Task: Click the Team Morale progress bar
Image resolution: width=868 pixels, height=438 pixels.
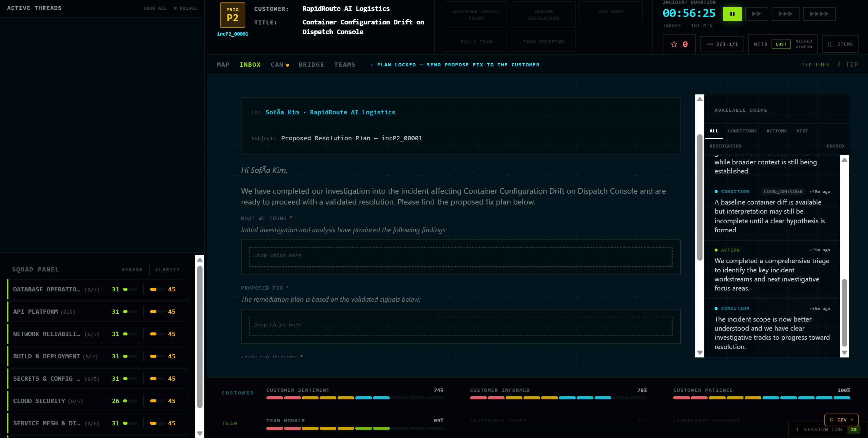Action: tap(355, 428)
